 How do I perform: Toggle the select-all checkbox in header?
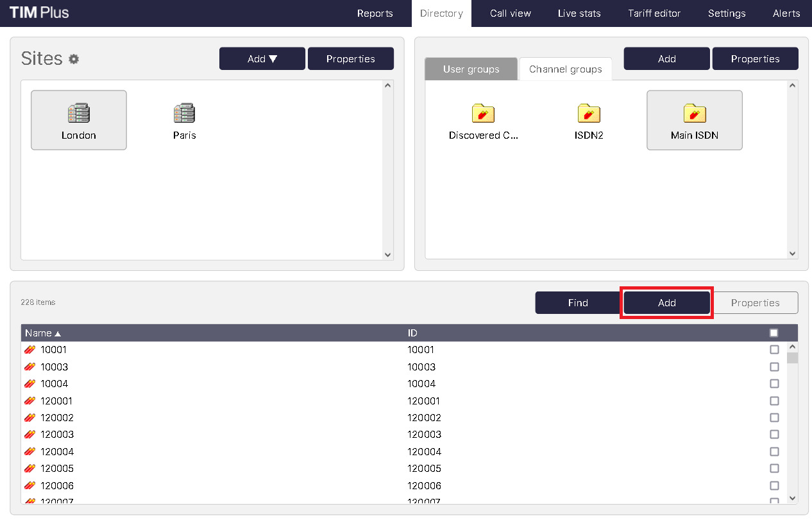(x=774, y=333)
